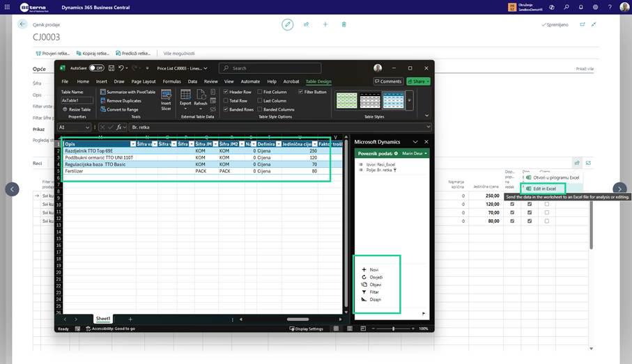Open the Name Box dropdown showing A1
This screenshot has height=364, width=632.
(x=87, y=127)
